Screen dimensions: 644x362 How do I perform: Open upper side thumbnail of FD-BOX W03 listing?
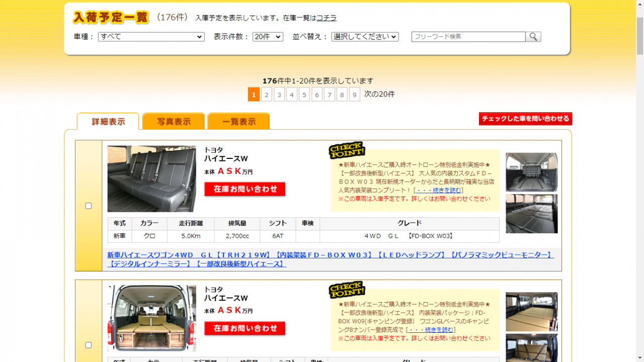coord(532,172)
